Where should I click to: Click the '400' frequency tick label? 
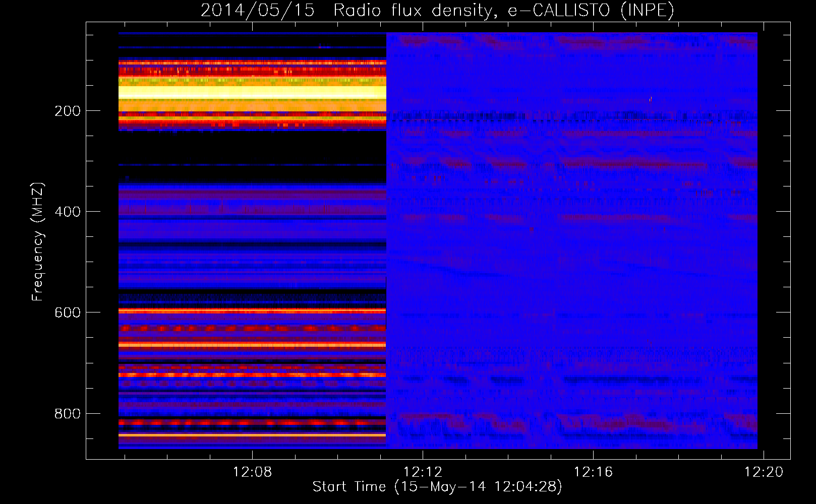68,212
